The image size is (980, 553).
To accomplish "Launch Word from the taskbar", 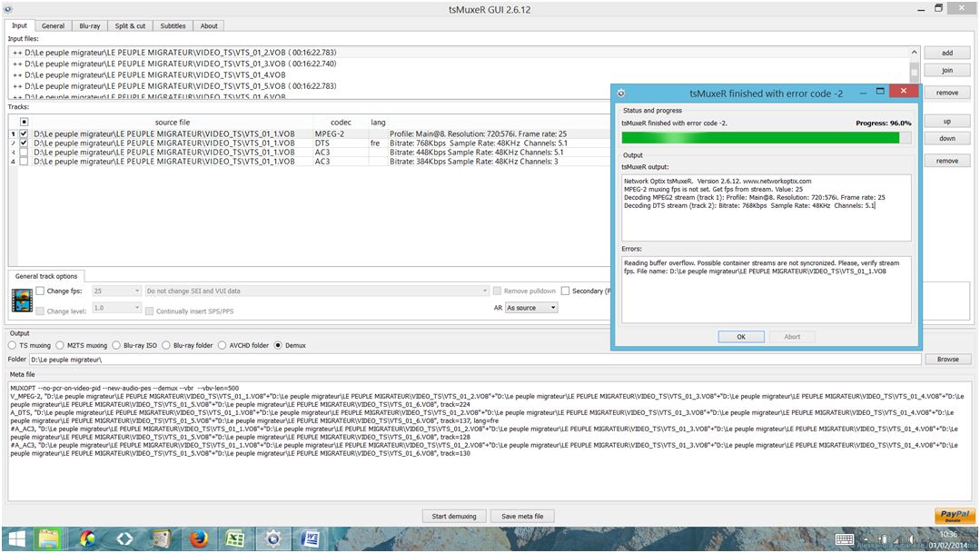I will coord(309,538).
